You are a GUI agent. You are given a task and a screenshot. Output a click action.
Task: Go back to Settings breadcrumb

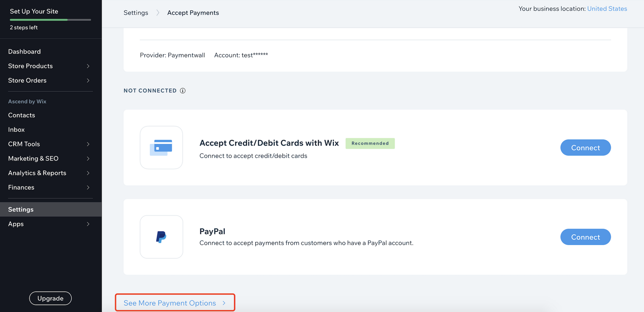[136, 13]
